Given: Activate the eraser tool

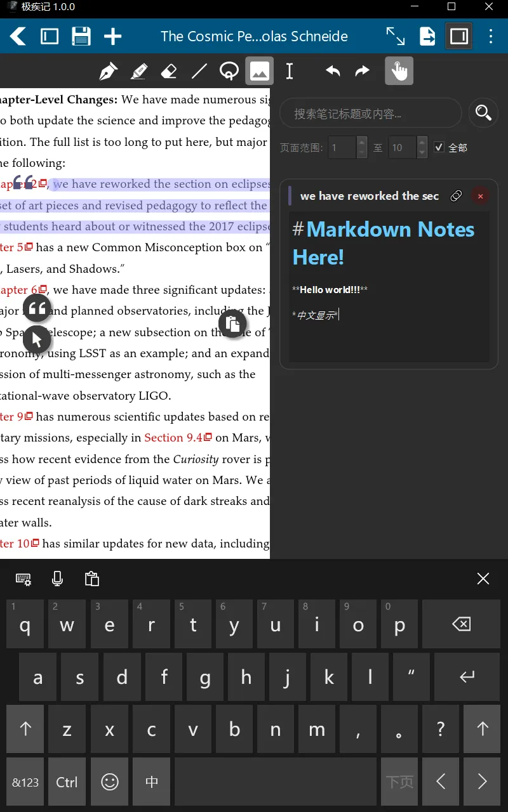Looking at the screenshot, I should click(x=169, y=71).
